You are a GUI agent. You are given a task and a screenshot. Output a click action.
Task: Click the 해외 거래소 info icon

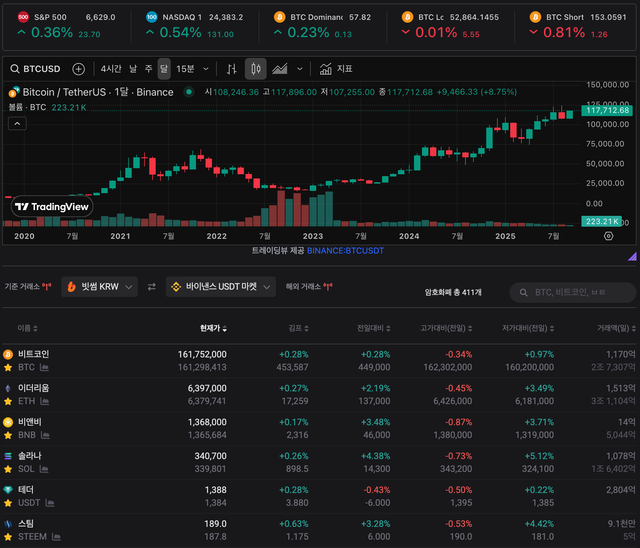click(x=328, y=287)
